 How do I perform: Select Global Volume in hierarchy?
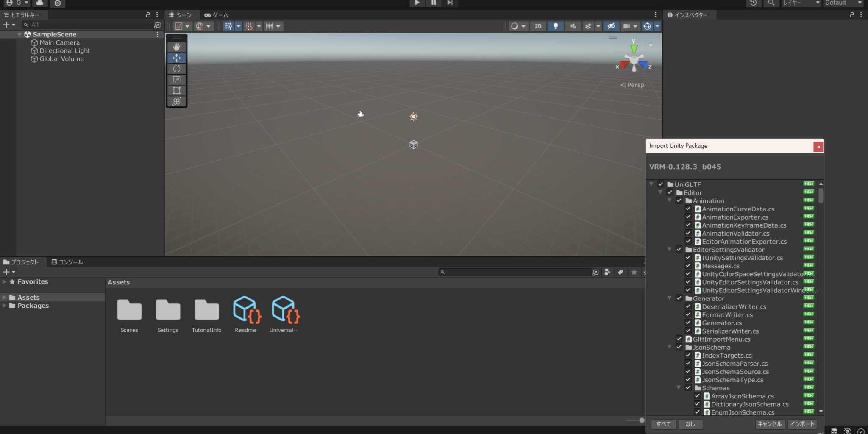click(61, 59)
